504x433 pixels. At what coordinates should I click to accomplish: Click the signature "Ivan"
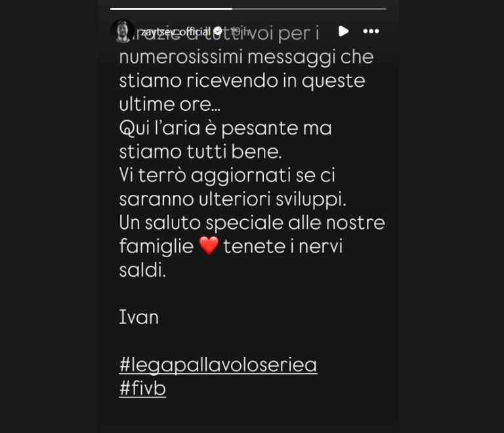coord(139,317)
